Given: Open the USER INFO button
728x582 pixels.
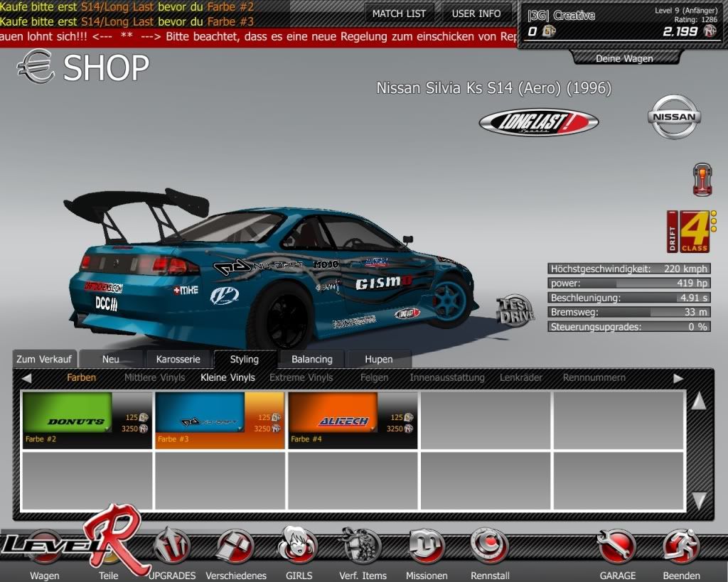Looking at the screenshot, I should coord(476,14).
